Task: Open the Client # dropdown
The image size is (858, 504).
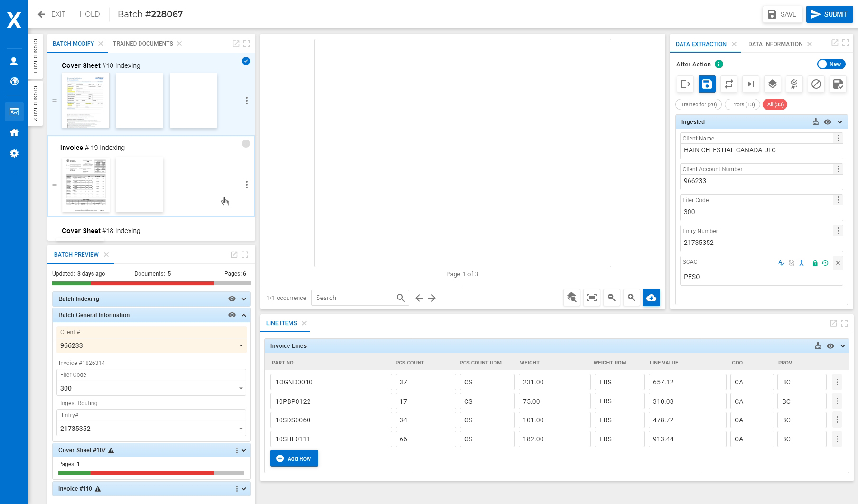Action: (x=241, y=345)
